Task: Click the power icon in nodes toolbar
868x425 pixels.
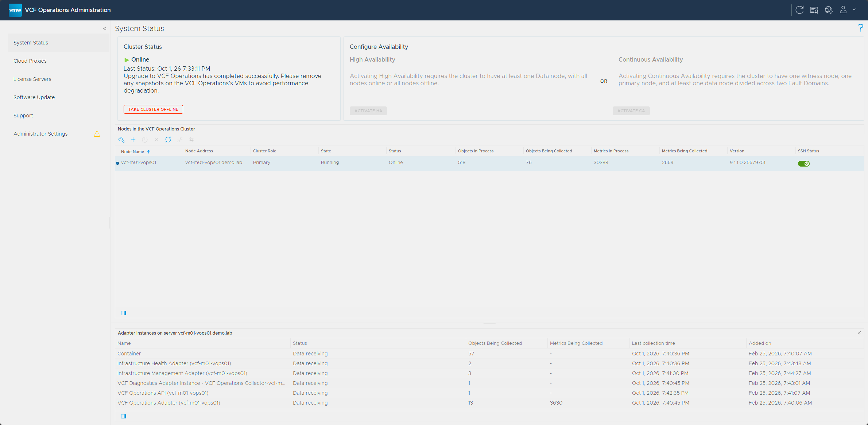Action: (x=145, y=140)
